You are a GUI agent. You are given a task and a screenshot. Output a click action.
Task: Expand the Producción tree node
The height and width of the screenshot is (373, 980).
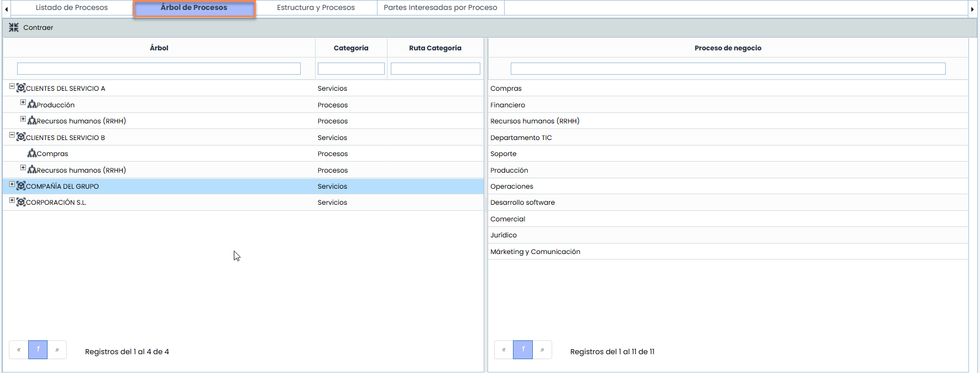tap(23, 102)
